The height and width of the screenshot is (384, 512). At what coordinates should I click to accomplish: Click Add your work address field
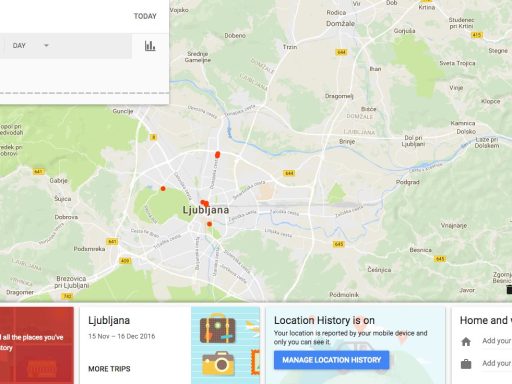497,363
